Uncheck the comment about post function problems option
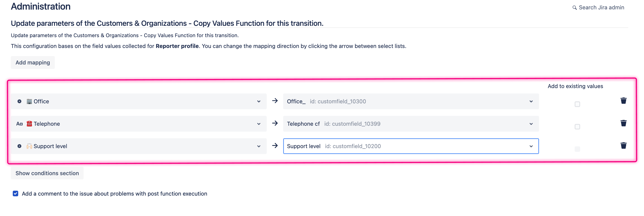 click(15, 193)
